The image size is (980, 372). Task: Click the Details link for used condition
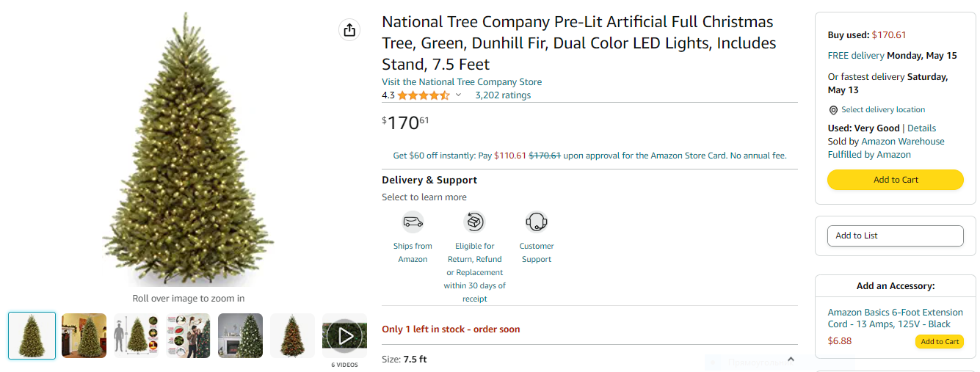click(x=921, y=128)
